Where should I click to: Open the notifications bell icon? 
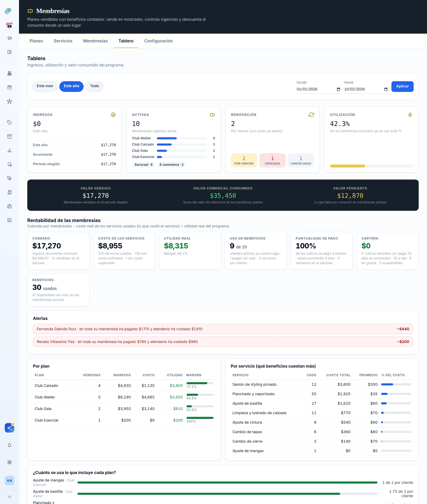tap(9, 445)
